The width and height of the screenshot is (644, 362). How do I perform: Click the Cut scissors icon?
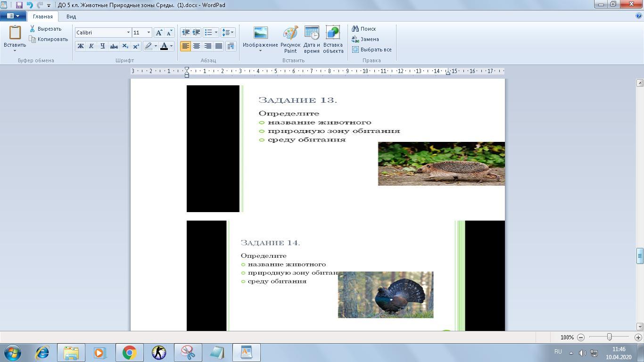click(33, 29)
